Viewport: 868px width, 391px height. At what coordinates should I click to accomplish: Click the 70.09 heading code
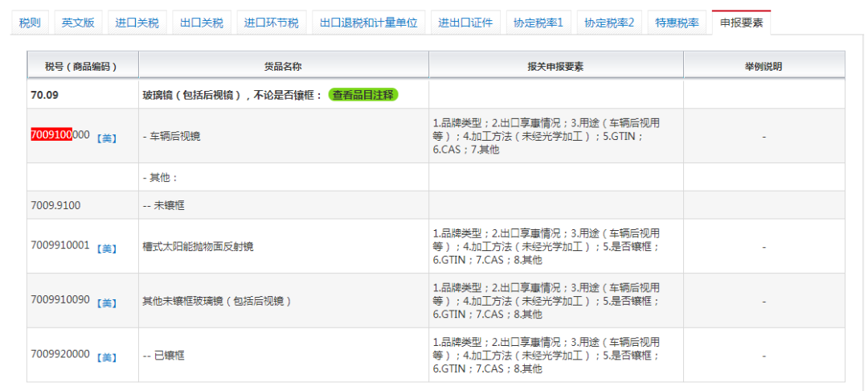[x=45, y=95]
